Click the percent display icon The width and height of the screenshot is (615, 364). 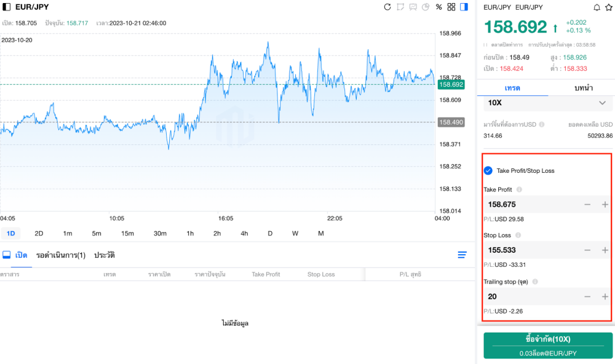(438, 7)
